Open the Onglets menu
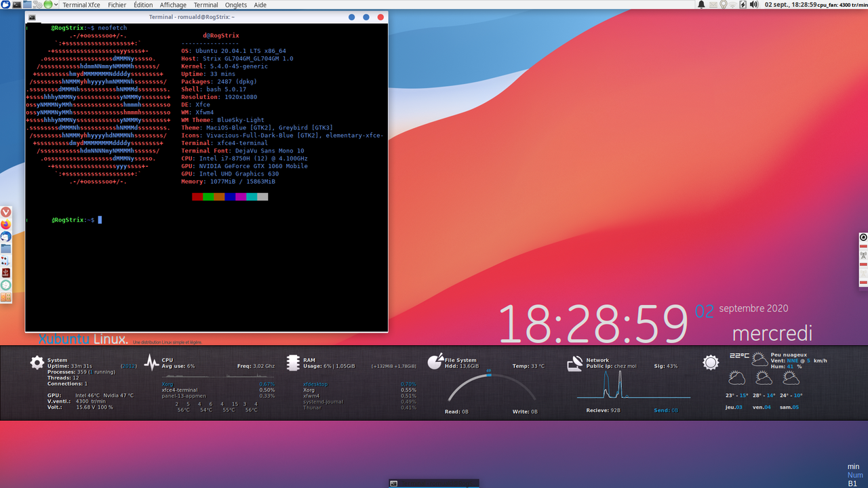868x488 pixels. 236,5
